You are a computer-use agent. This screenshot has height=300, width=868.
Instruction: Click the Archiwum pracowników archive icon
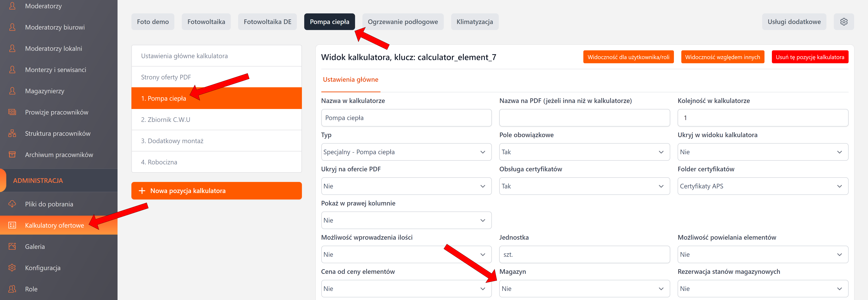pyautogui.click(x=12, y=155)
